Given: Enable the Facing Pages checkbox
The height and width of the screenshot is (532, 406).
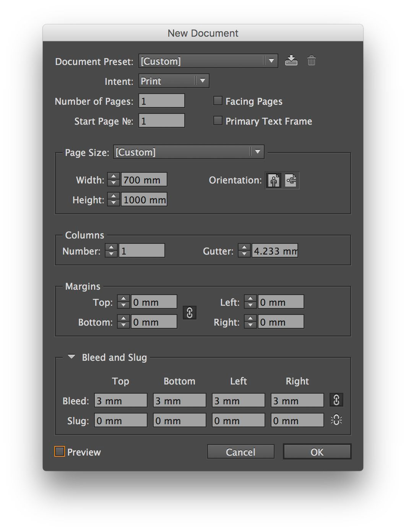Looking at the screenshot, I should click(218, 101).
